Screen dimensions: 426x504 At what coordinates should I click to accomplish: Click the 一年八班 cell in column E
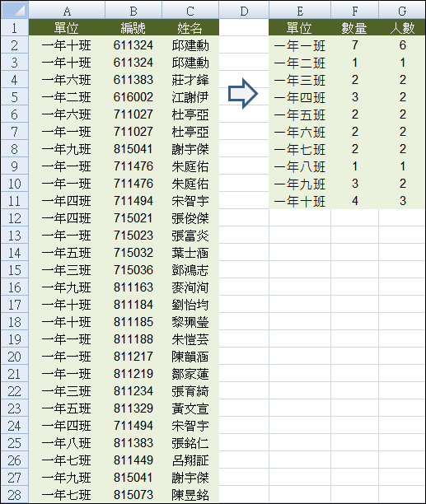pos(300,166)
